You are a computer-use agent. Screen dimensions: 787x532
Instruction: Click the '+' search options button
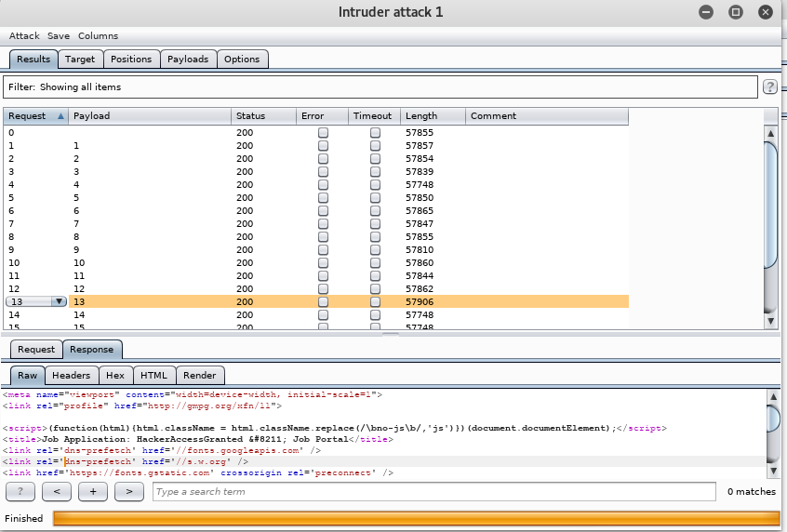(93, 491)
